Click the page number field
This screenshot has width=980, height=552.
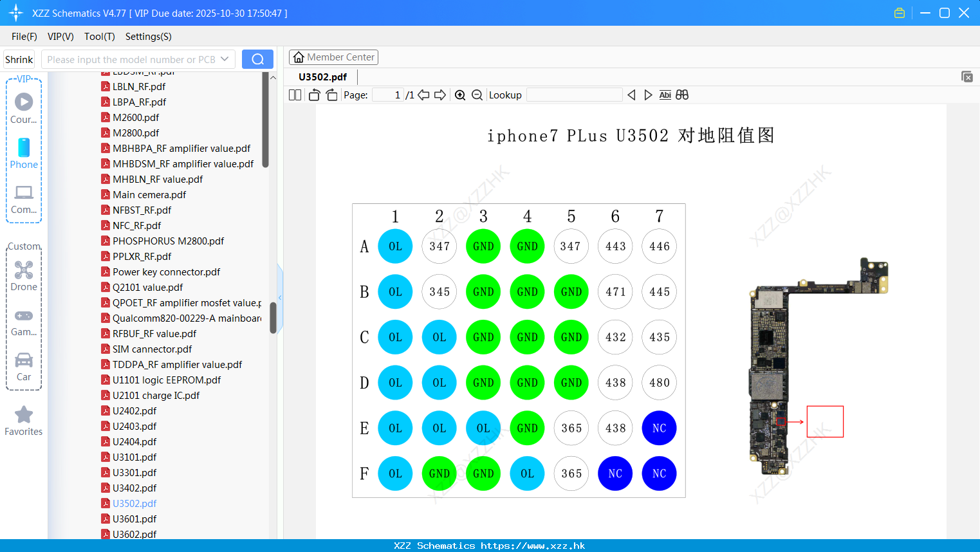pos(388,95)
